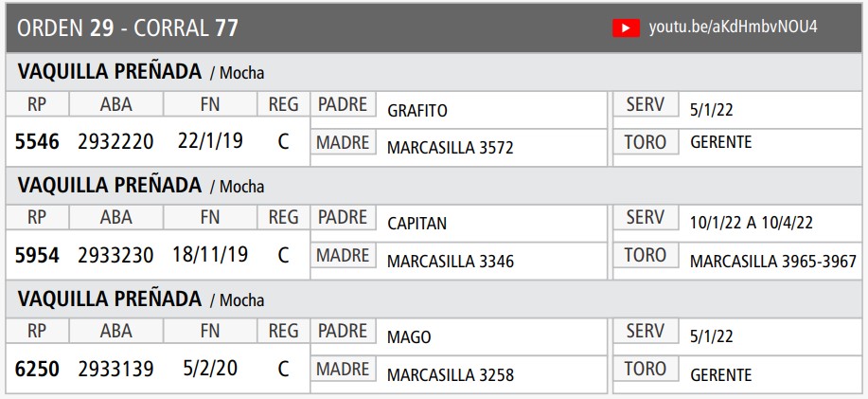Viewport: 868px width, 399px height.
Task: Click the birth date 18/11/19
Action: (210, 255)
